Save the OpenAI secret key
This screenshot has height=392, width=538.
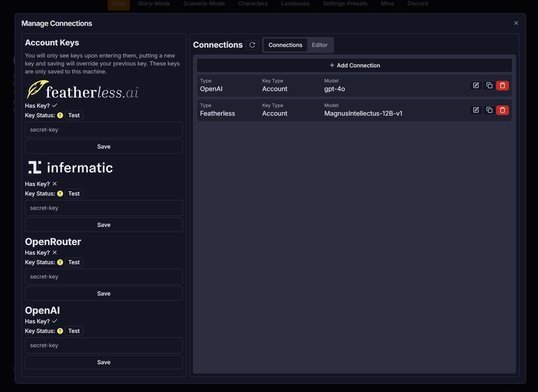click(x=104, y=362)
